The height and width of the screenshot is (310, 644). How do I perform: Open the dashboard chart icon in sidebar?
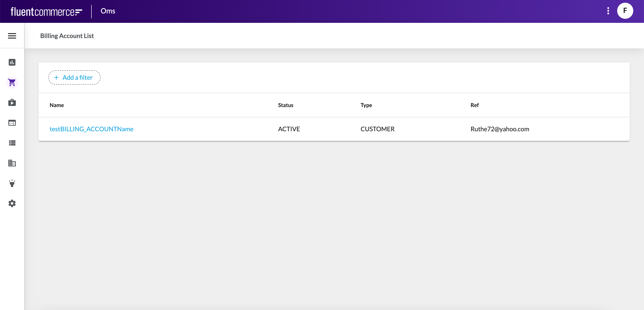point(12,62)
